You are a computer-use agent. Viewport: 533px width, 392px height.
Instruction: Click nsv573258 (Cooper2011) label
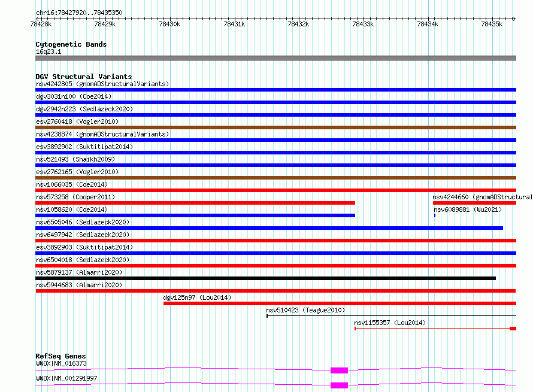click(x=75, y=197)
